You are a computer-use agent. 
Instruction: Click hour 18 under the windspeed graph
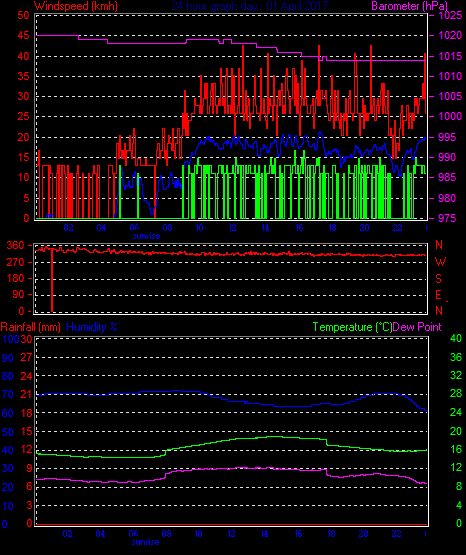(332, 228)
